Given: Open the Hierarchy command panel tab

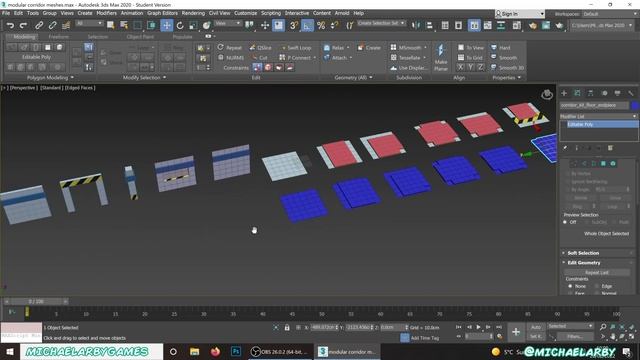Looking at the screenshot, I should click(x=591, y=93).
